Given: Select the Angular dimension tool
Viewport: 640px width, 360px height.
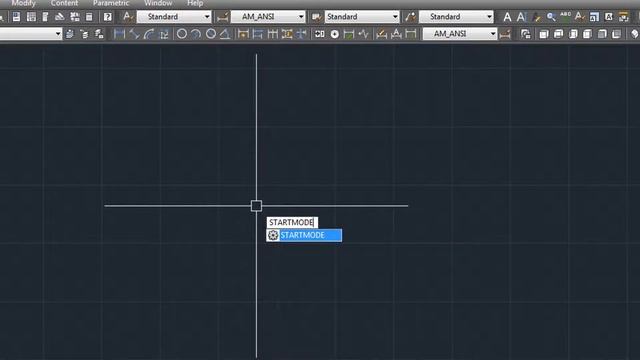Looking at the screenshot, I should pos(225,34).
